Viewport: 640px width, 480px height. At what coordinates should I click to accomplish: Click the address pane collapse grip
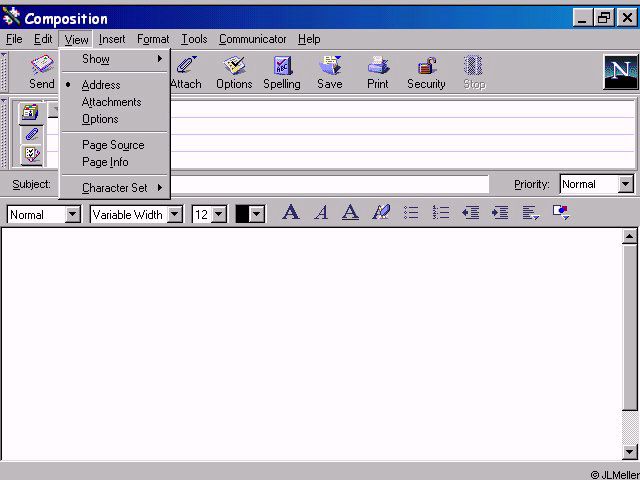pyautogui.click(x=4, y=133)
